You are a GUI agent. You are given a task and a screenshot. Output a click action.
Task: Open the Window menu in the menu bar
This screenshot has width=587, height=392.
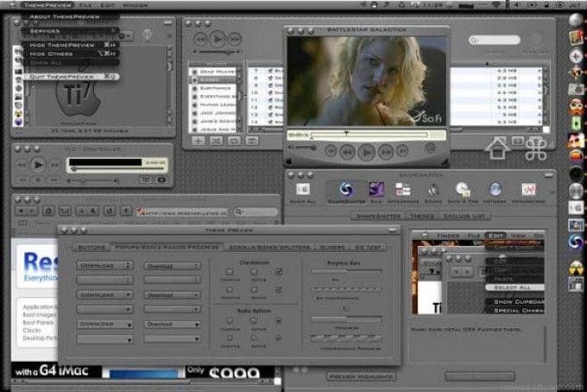pyautogui.click(x=136, y=5)
